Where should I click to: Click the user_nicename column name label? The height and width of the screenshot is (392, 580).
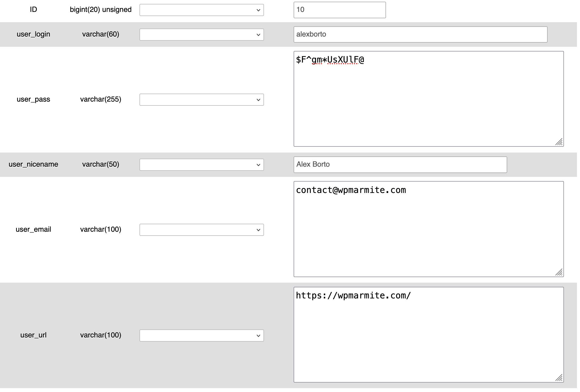tap(33, 164)
